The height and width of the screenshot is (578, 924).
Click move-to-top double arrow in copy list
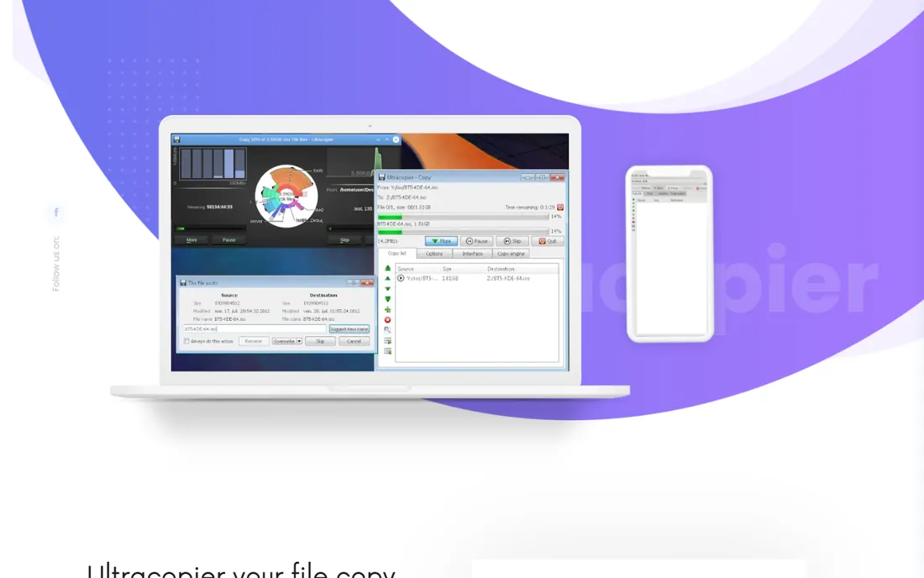point(388,268)
